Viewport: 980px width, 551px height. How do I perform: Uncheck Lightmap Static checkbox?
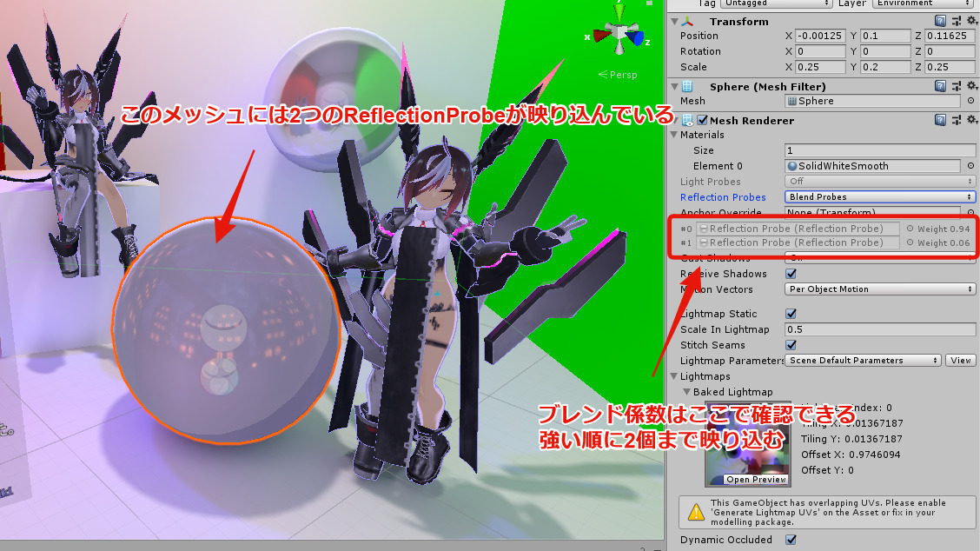click(x=791, y=314)
